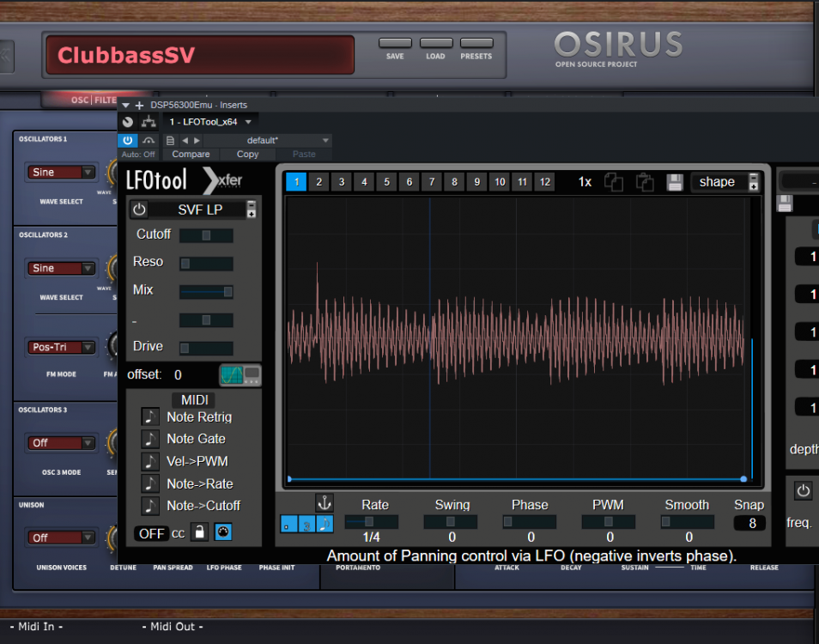Open the Inserts window menu triangle
The image size is (819, 644).
[x=126, y=105]
